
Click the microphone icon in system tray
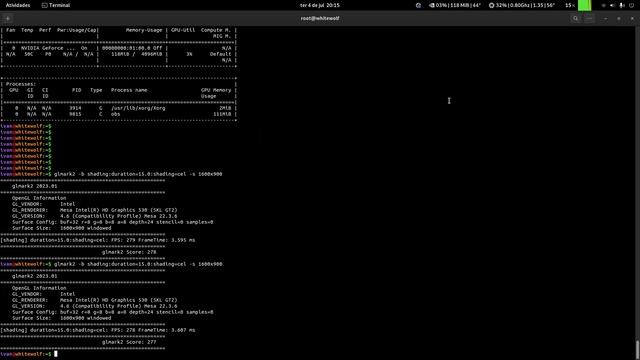622,5
